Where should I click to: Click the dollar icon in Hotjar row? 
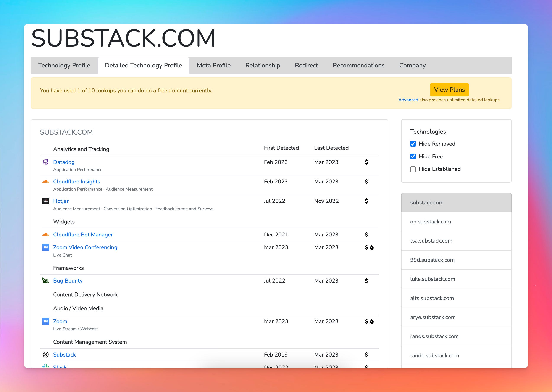366,201
